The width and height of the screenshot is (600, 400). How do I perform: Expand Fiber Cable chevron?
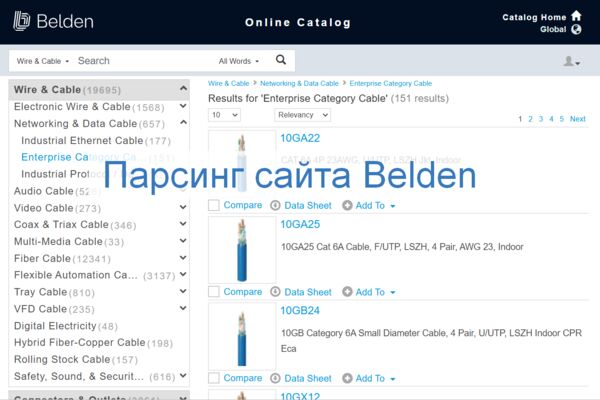pos(183,258)
